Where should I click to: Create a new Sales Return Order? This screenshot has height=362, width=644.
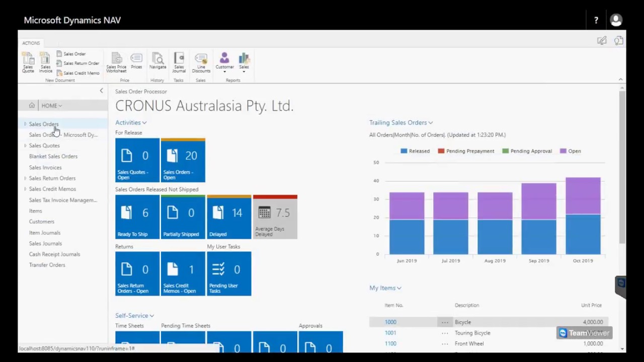click(x=77, y=63)
